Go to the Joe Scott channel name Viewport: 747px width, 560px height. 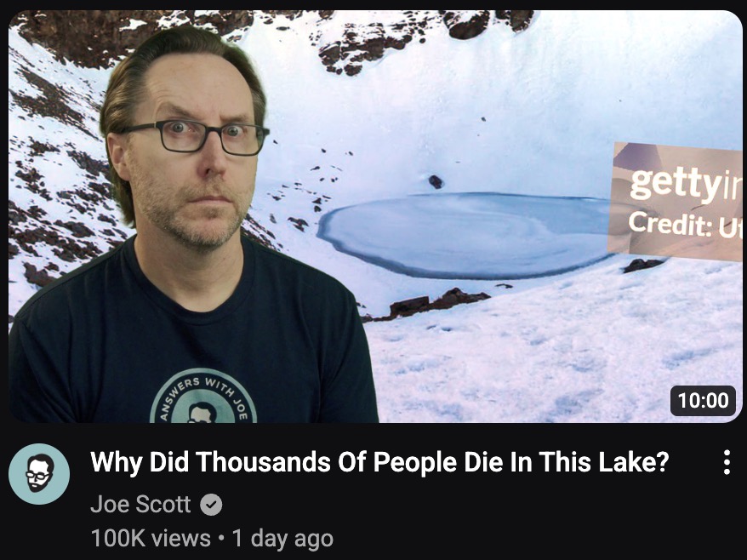click(x=140, y=504)
